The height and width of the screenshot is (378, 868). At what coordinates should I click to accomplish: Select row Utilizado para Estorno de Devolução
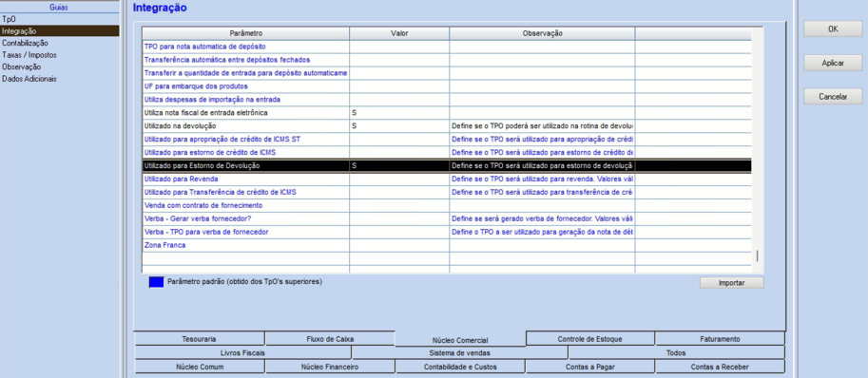click(446, 166)
